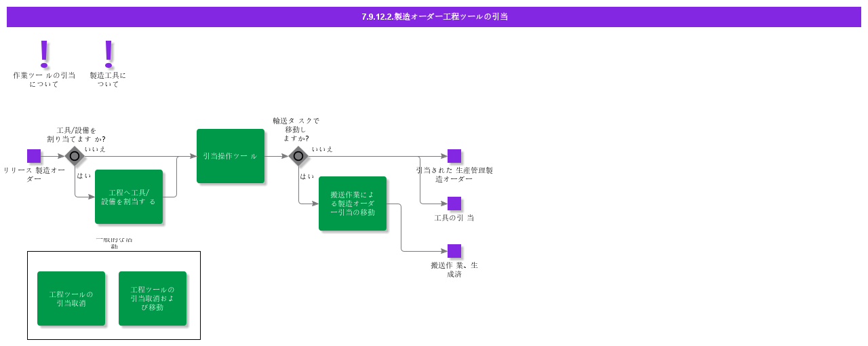The height and width of the screenshot is (346, 868).
Task: Click the 輸送タスクで移動しますか gateway diamond
Action: coord(298,156)
